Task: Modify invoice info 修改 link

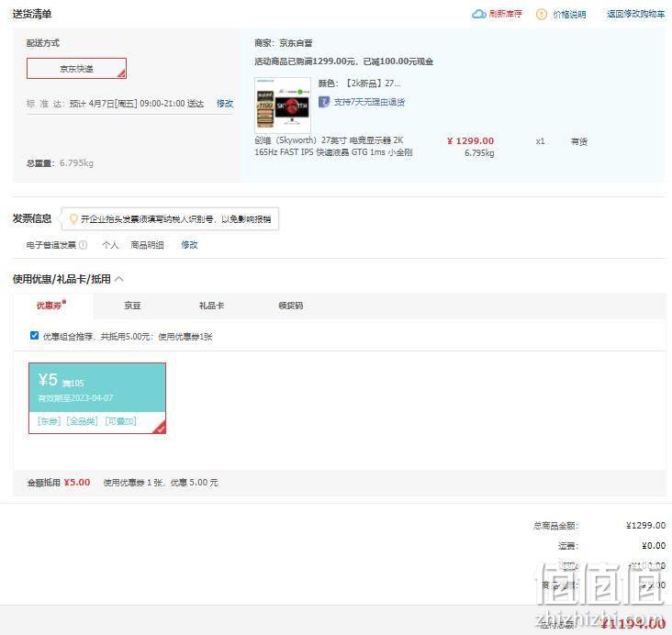Action: pos(189,245)
